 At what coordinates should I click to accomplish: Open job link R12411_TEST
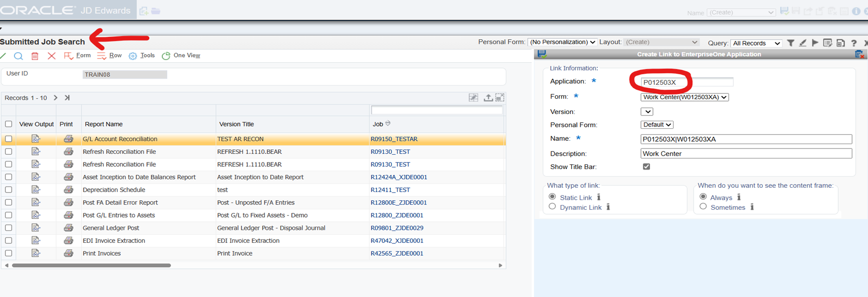point(390,190)
